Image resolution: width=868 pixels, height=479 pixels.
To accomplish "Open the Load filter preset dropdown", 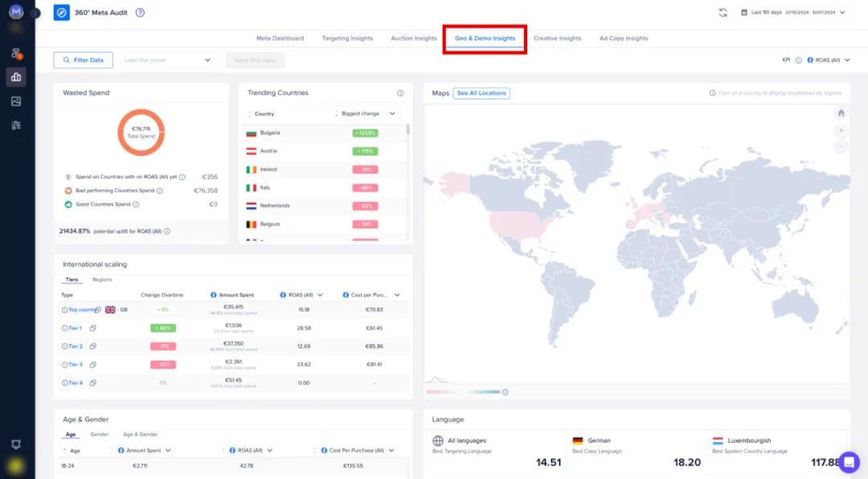I will tap(166, 59).
